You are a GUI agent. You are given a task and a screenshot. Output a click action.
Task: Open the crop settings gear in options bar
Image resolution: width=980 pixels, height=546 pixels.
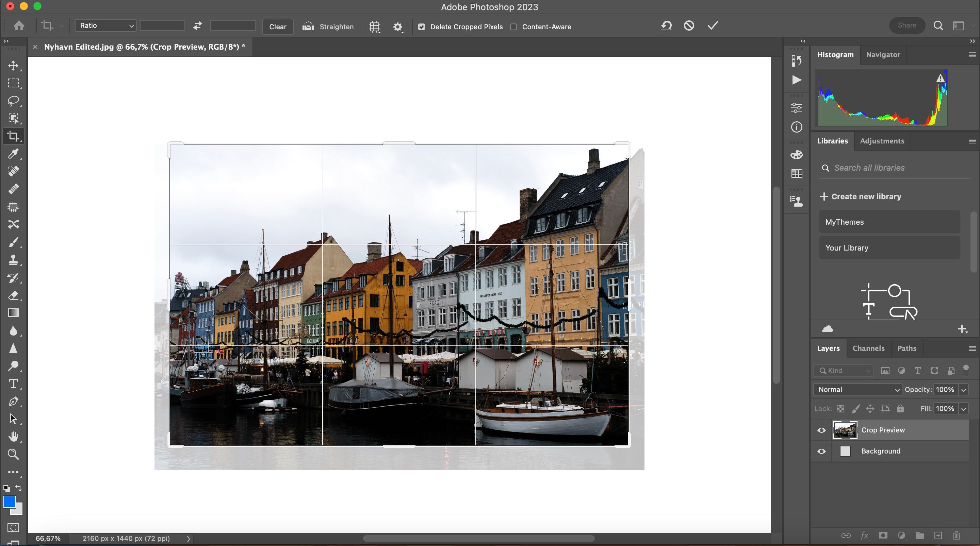pos(398,27)
